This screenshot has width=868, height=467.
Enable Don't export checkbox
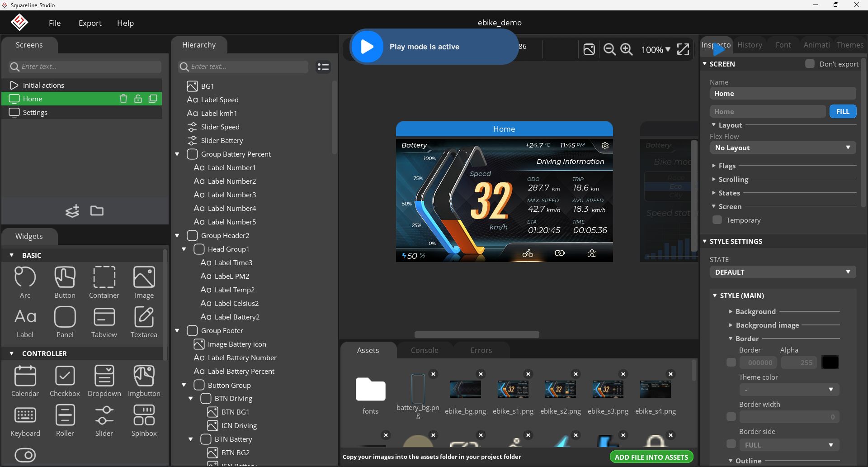pyautogui.click(x=810, y=64)
